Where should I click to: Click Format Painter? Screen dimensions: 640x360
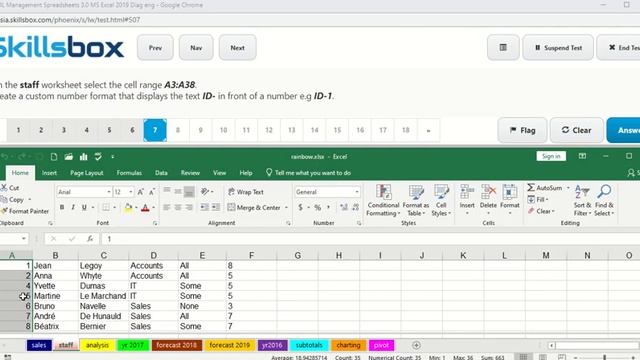click(25, 211)
